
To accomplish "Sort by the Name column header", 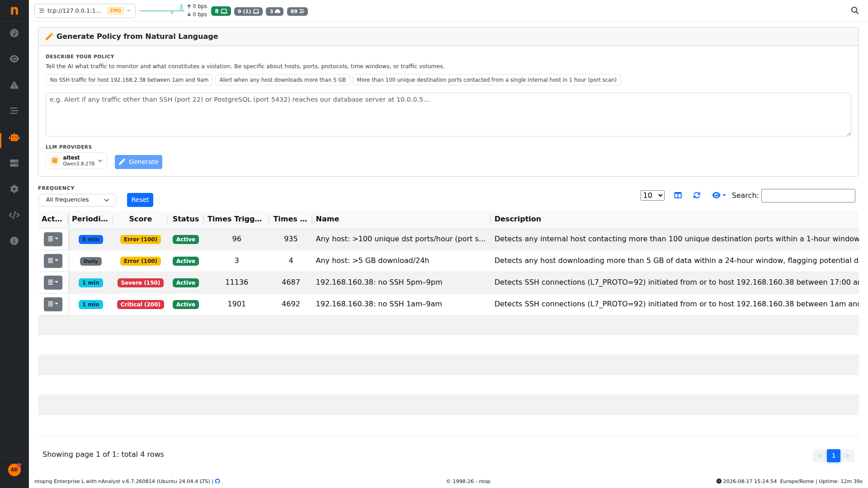I will click(327, 219).
